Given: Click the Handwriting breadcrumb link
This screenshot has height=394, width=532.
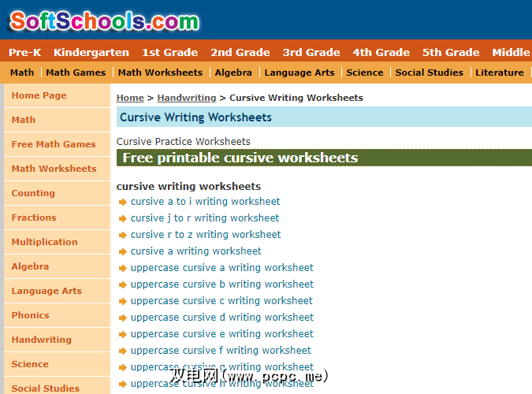Looking at the screenshot, I should click(187, 98).
